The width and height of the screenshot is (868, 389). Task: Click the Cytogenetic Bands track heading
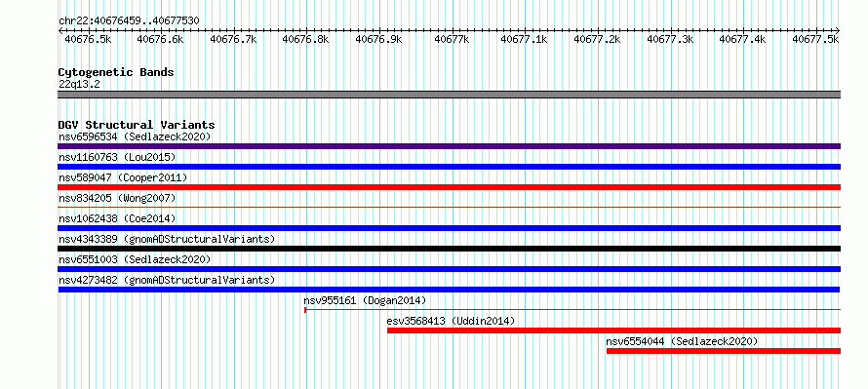(116, 72)
